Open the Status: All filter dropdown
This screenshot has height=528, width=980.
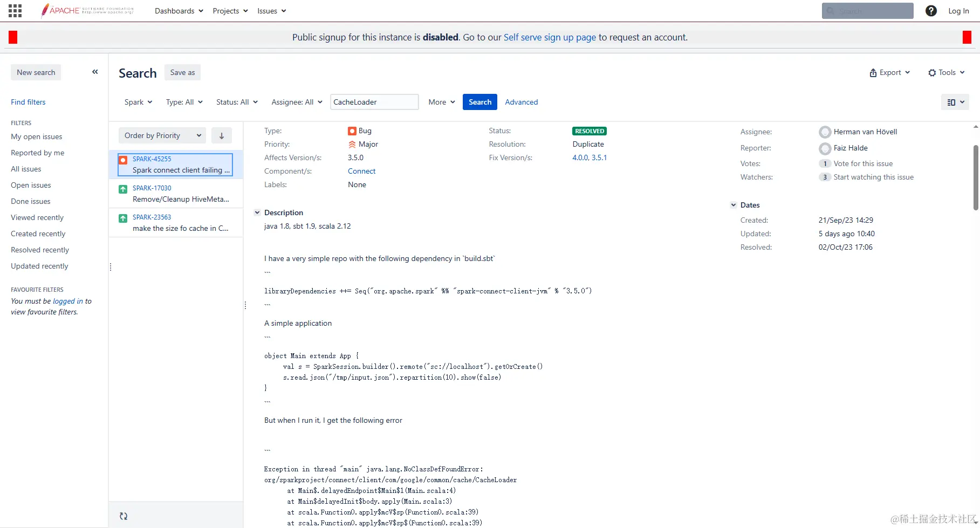tap(237, 102)
